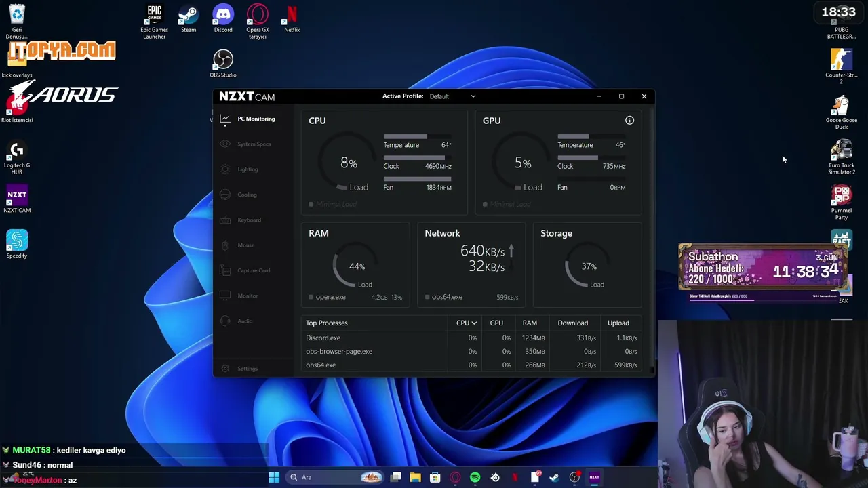The image size is (868, 488).
Task: Expand the Active Profile Default dropdown
Action: pyautogui.click(x=452, y=96)
